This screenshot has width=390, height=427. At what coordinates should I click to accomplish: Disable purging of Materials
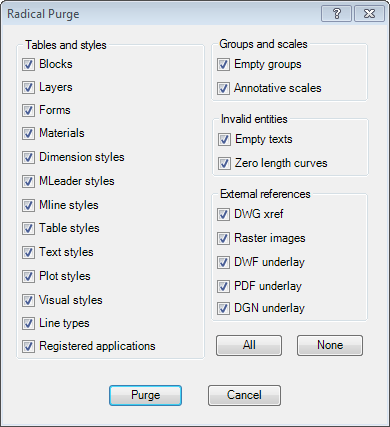[28, 133]
